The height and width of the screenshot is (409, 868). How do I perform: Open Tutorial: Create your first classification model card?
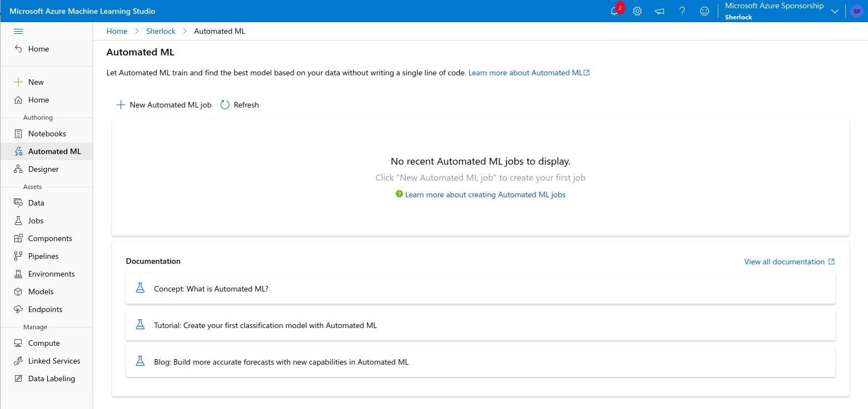[x=481, y=325]
